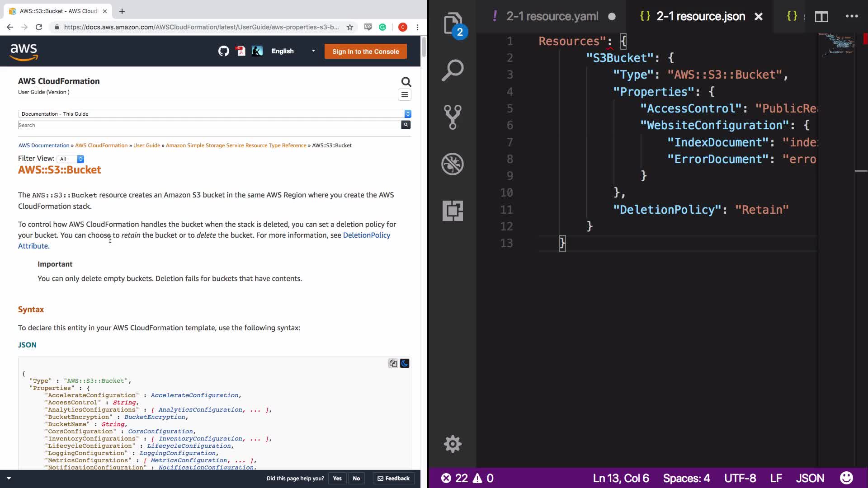Click Sign In to the Console
This screenshot has width=868, height=488.
pos(365,52)
